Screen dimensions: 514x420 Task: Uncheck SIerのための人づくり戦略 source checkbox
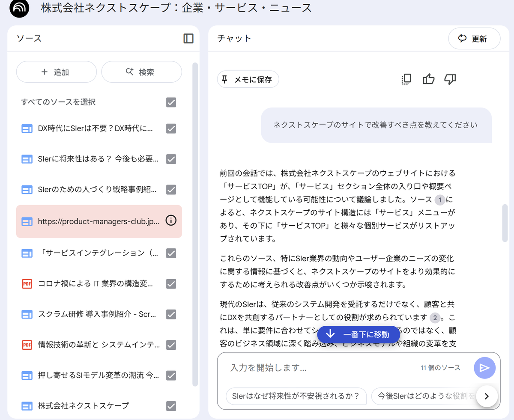(171, 190)
